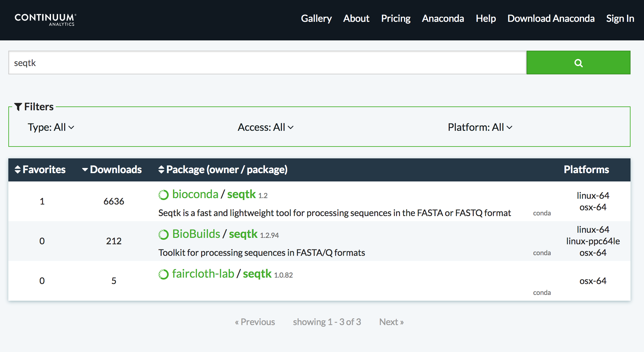Click the linux-64 text in bioconda row
This screenshot has width=644, height=352.
click(593, 196)
